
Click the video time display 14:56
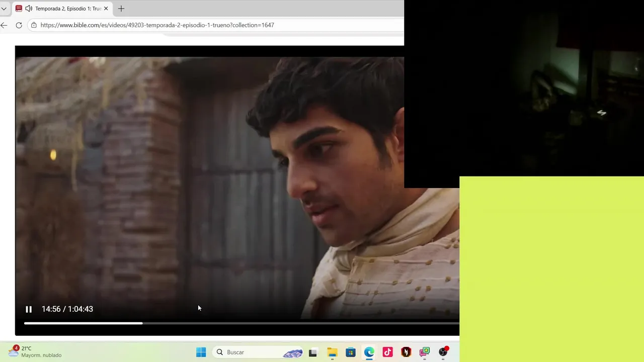point(67,309)
